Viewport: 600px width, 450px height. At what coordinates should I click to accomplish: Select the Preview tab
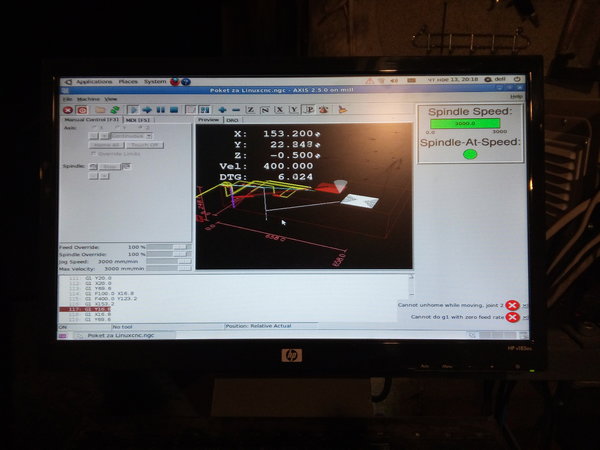209,120
